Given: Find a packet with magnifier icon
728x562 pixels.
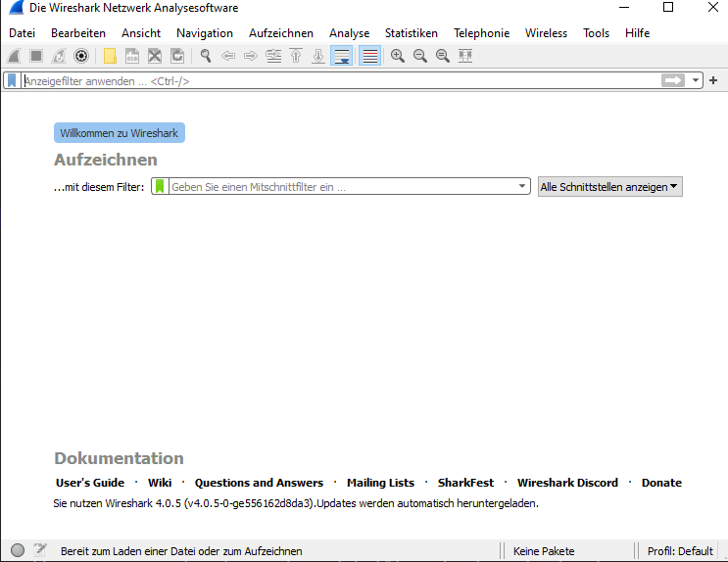Looking at the screenshot, I should pos(206,56).
